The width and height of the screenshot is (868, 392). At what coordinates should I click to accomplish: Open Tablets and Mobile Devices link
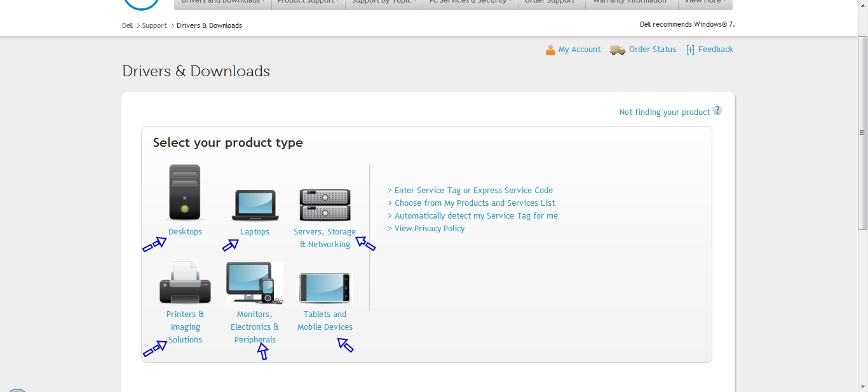(325, 321)
